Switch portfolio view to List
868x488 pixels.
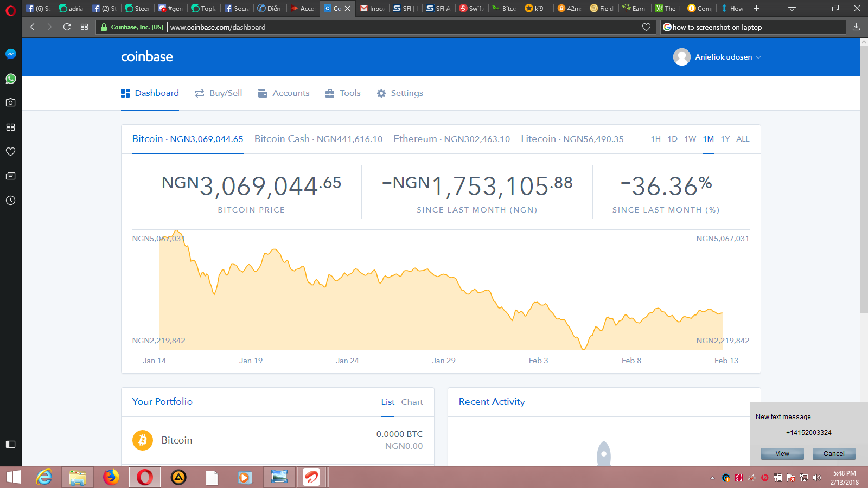point(388,402)
